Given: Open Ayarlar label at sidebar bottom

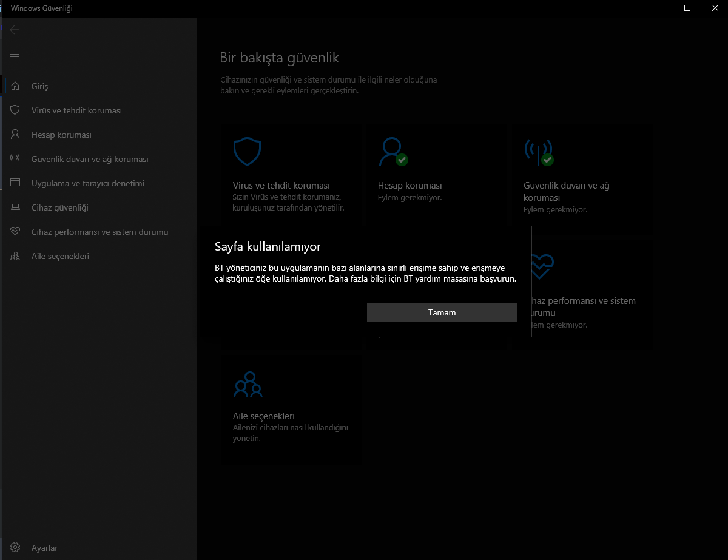Looking at the screenshot, I should point(44,548).
